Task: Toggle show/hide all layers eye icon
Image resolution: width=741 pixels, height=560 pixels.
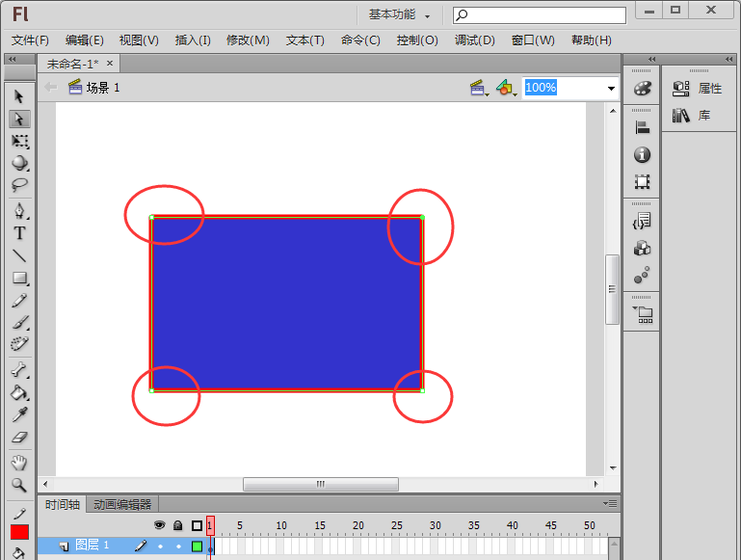Action: 160,525
